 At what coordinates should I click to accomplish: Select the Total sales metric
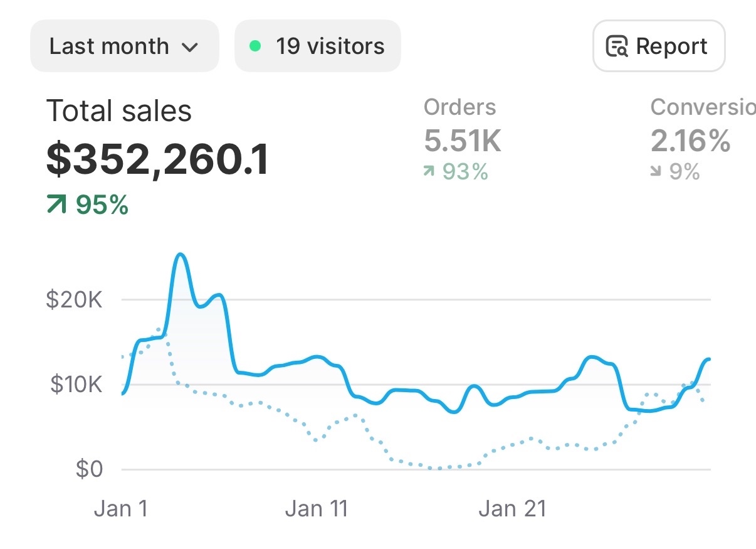tap(119, 111)
